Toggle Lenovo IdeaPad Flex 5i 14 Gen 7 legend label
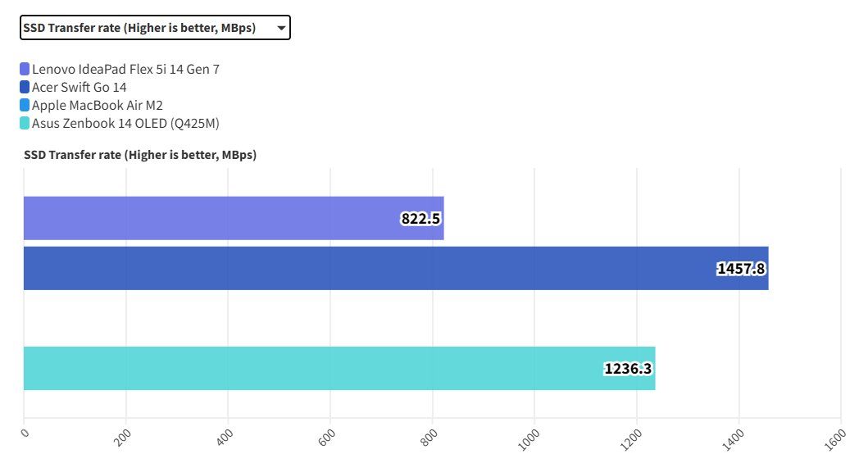Viewport: 868px width, 463px height. pyautogui.click(x=125, y=70)
